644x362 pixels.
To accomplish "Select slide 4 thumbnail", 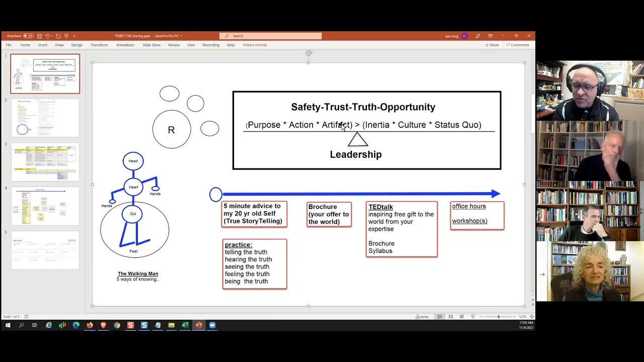I will pyautogui.click(x=45, y=206).
